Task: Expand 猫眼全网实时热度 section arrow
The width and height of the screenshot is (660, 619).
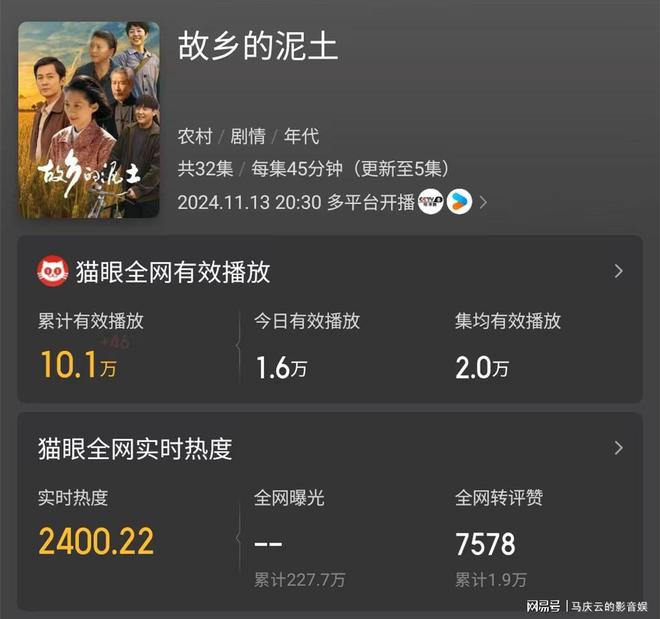Action: tap(618, 448)
